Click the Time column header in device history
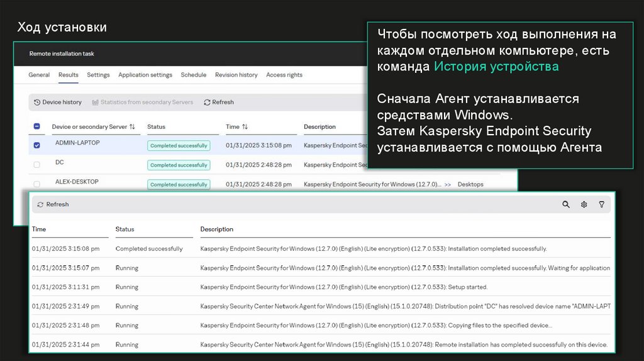644x361 pixels. click(39, 229)
